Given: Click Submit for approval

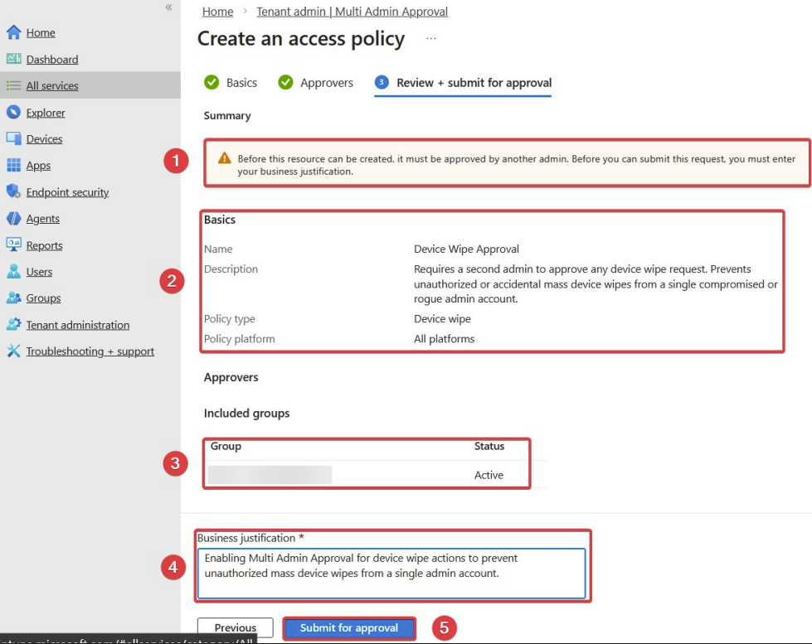Looking at the screenshot, I should (348, 628).
